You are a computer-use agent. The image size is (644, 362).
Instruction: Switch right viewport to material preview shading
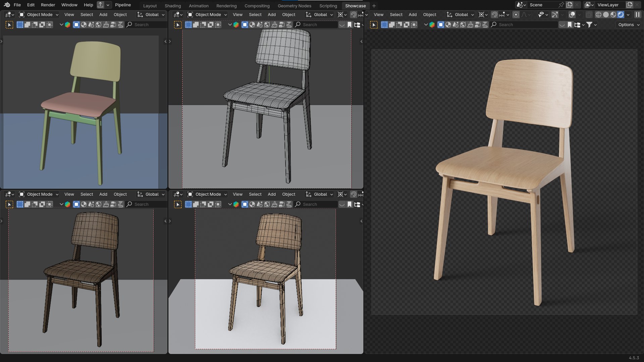[613, 15]
